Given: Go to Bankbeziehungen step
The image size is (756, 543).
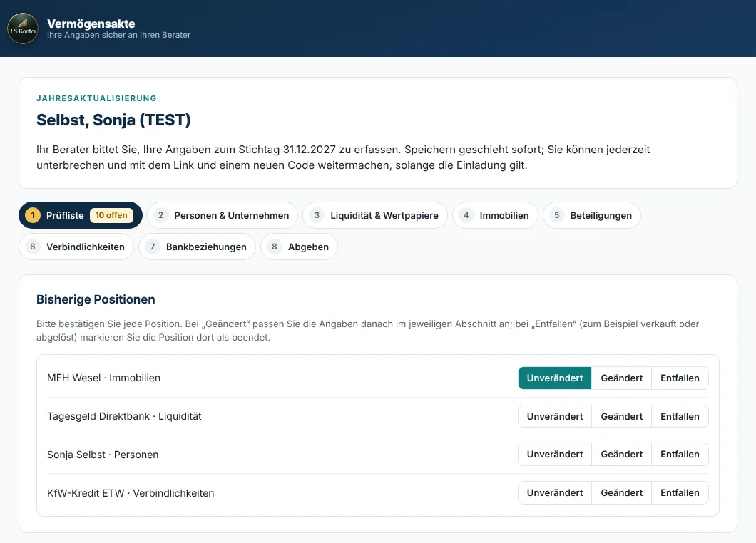Looking at the screenshot, I should (x=197, y=247).
